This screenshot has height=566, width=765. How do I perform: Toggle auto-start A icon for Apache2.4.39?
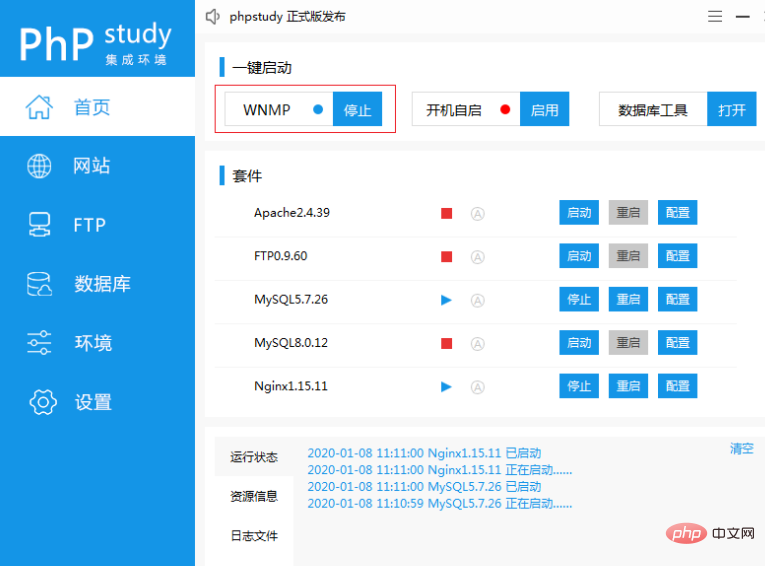[x=478, y=214]
